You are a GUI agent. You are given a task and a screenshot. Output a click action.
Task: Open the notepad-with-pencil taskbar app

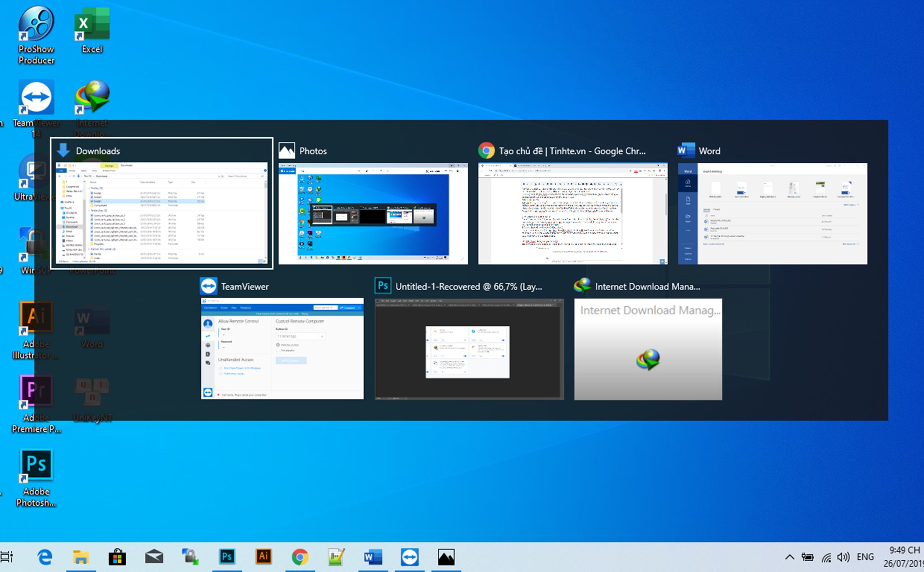point(337,558)
